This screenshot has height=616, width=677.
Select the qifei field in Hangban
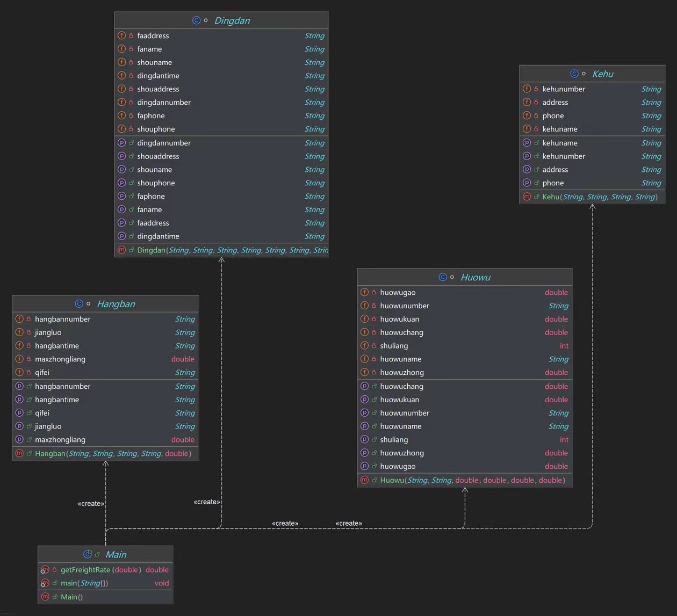105,372
